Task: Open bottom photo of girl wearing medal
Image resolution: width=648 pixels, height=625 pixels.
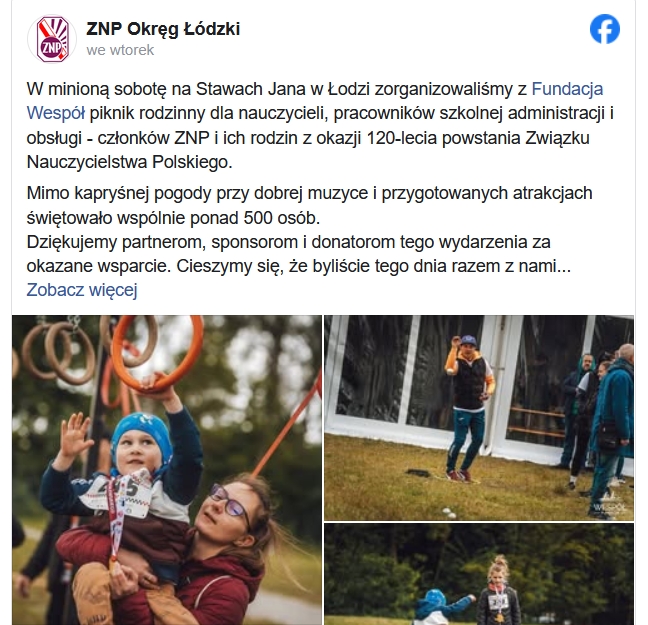Action: pyautogui.click(x=479, y=574)
